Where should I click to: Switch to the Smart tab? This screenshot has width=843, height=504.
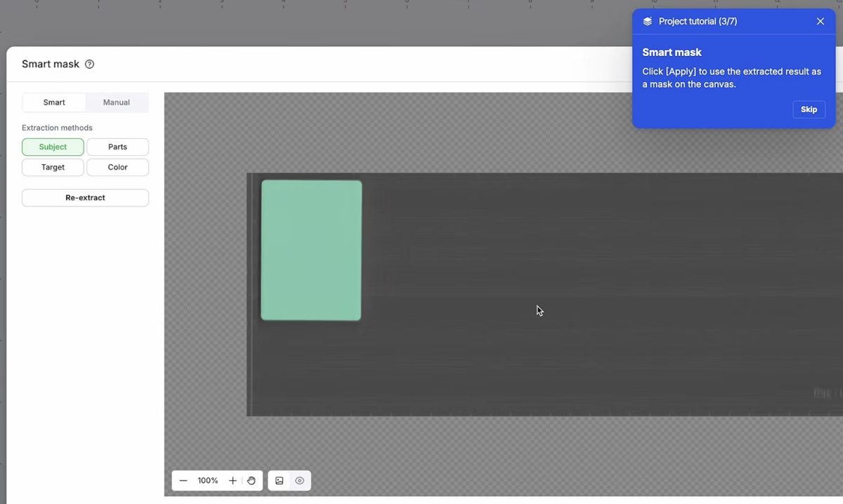[x=54, y=102]
